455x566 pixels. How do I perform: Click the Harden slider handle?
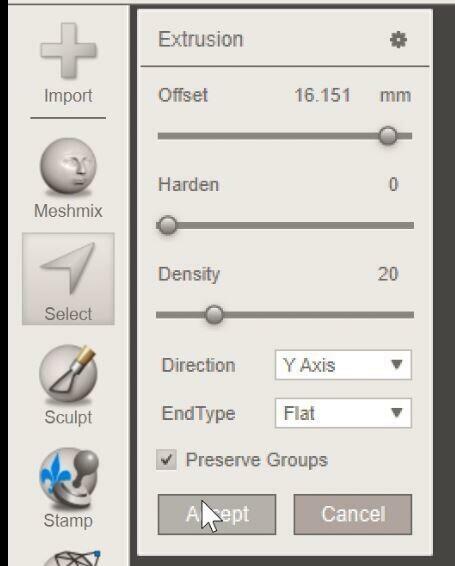[167, 226]
